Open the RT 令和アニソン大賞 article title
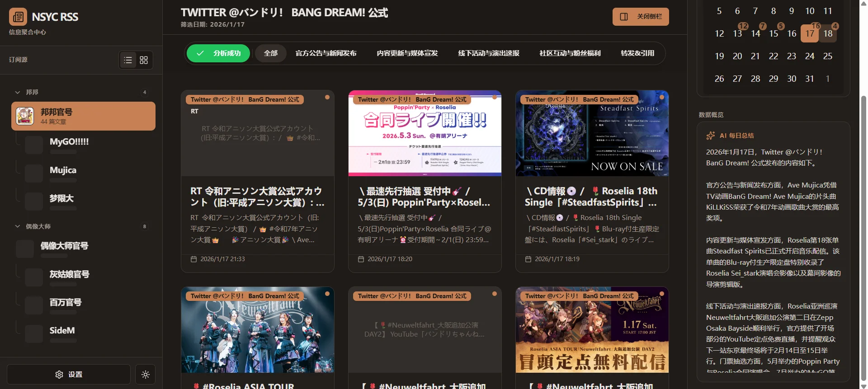Image resolution: width=868 pixels, height=389 pixels. [x=258, y=197]
